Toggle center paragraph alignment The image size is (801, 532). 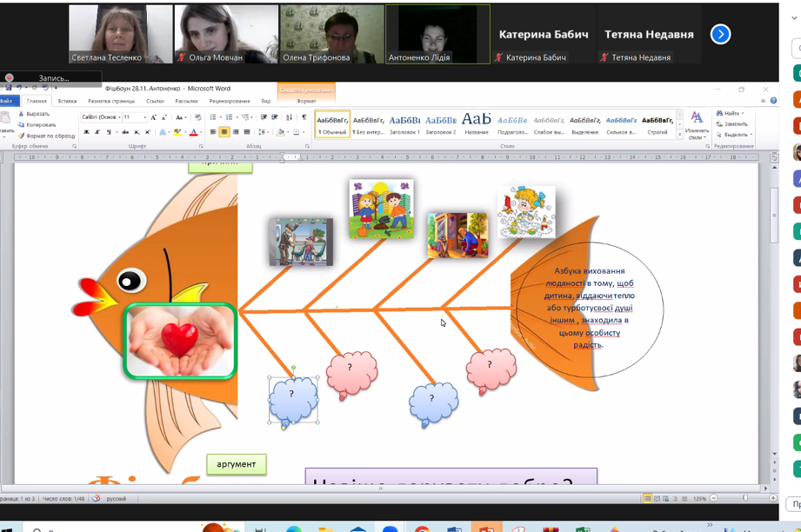pyautogui.click(x=224, y=132)
